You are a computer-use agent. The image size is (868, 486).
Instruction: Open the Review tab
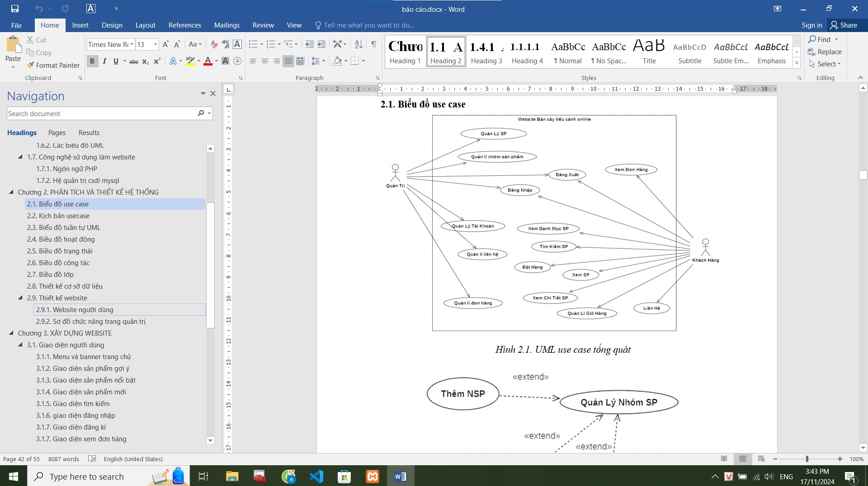pyautogui.click(x=263, y=25)
